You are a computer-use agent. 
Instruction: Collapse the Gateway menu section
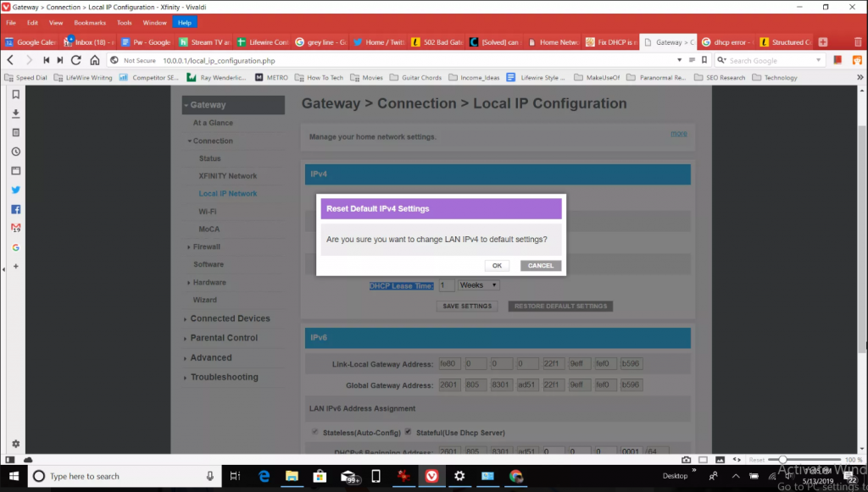233,104
